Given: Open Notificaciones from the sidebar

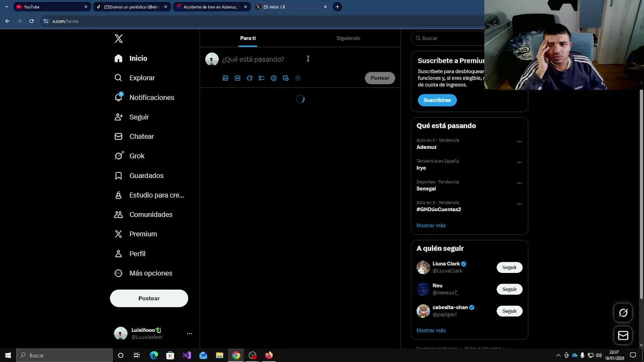Looking at the screenshot, I should click(x=144, y=98).
